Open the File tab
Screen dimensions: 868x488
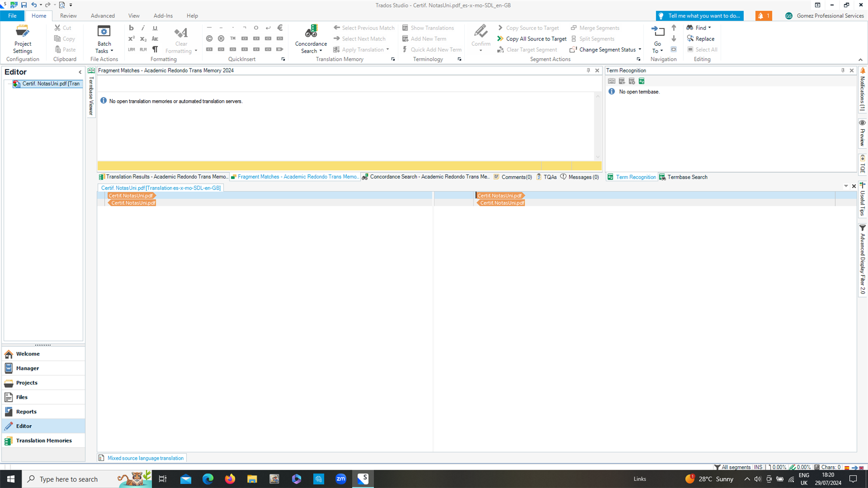(12, 16)
